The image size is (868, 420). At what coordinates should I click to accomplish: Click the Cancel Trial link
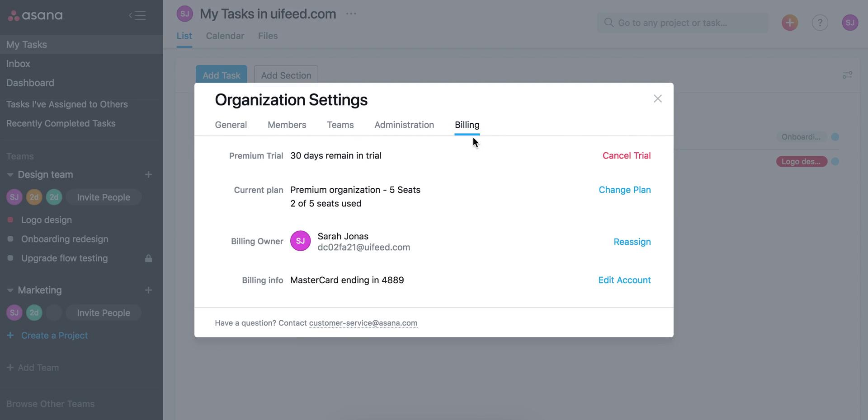(627, 156)
